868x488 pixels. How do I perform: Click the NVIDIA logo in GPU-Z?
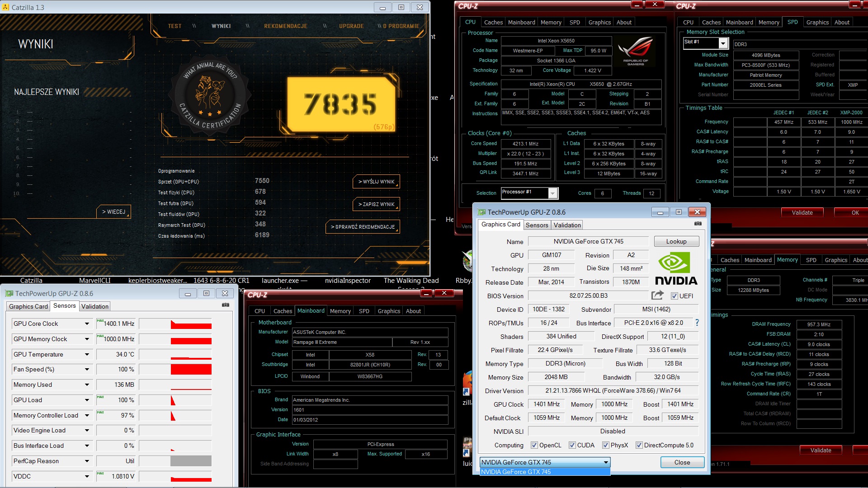tap(676, 269)
